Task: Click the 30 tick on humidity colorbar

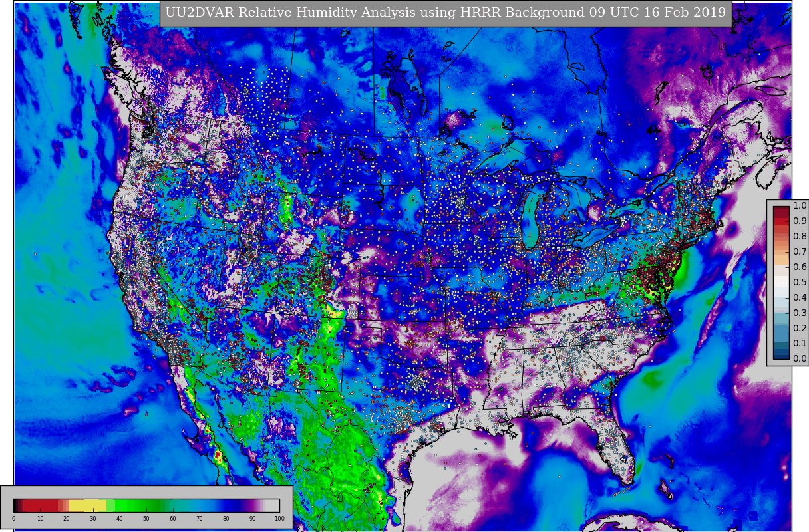Action: coord(93,519)
